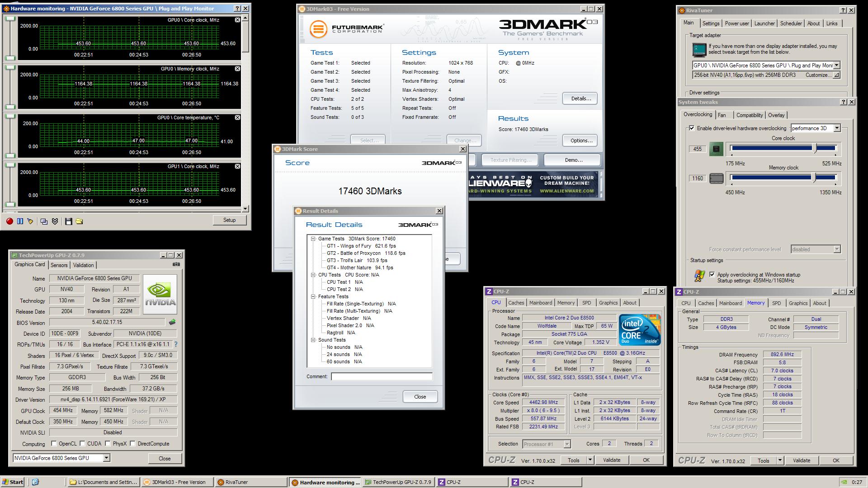Click the Setup button in Hardware monitoring
Screen dimensions: 868x488
[229, 220]
